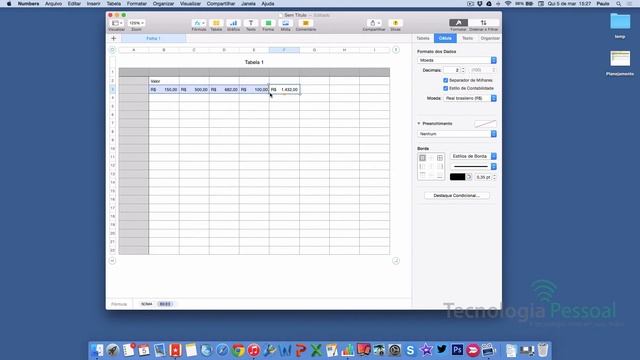640x360 pixels.
Task: Open Skype from the Dock
Action: click(410, 350)
